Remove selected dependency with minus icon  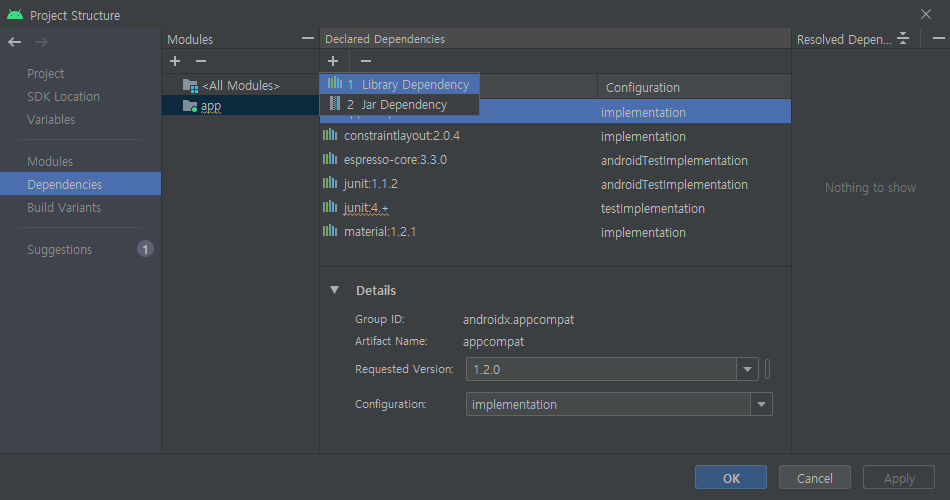[365, 61]
